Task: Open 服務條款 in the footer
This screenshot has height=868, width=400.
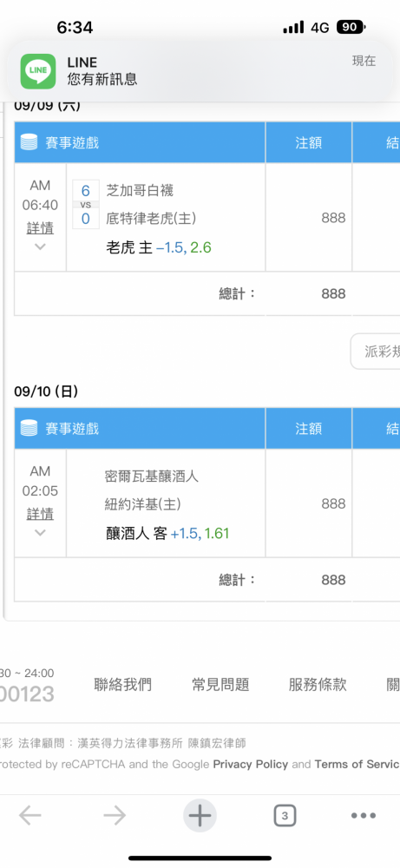Action: 318,685
